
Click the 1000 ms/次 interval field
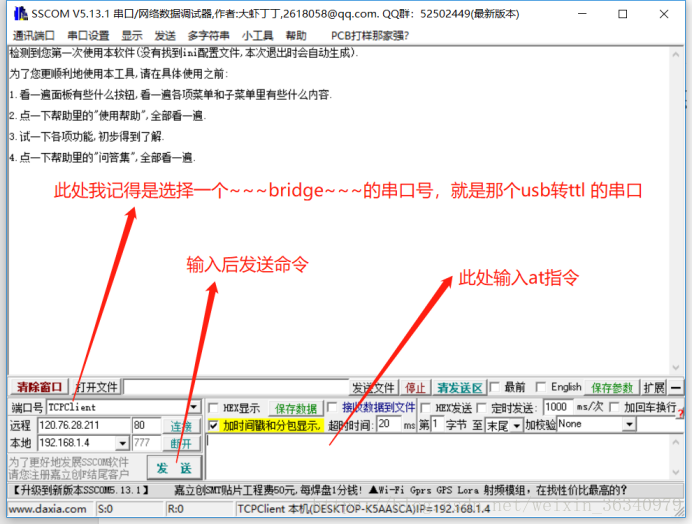click(558, 407)
